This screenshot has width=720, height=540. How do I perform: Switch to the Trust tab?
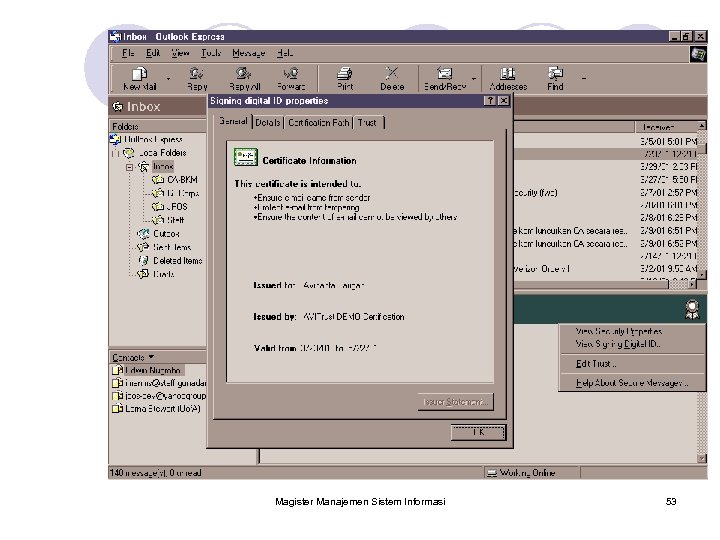(x=367, y=123)
